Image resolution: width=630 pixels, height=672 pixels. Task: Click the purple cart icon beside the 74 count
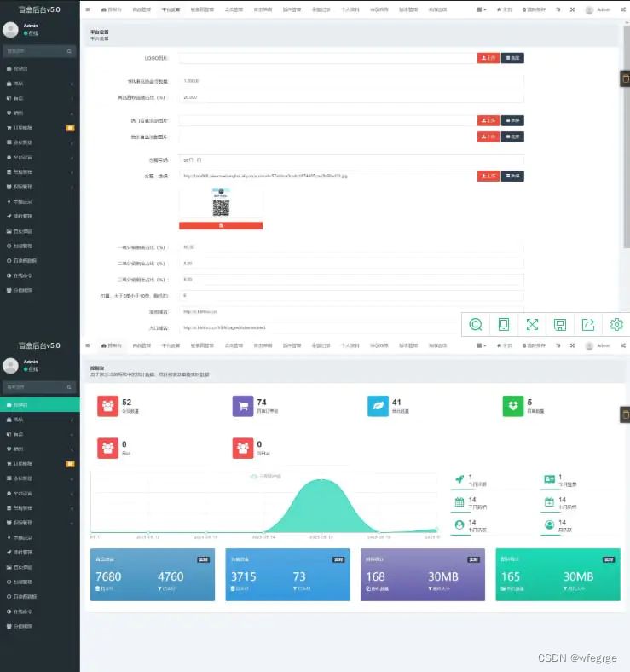pyautogui.click(x=243, y=406)
